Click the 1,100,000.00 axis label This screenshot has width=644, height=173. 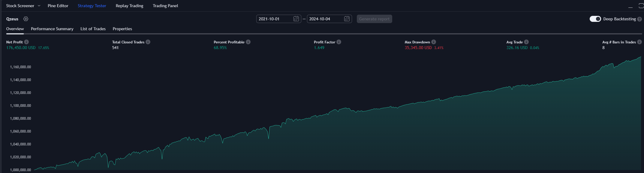(20, 106)
